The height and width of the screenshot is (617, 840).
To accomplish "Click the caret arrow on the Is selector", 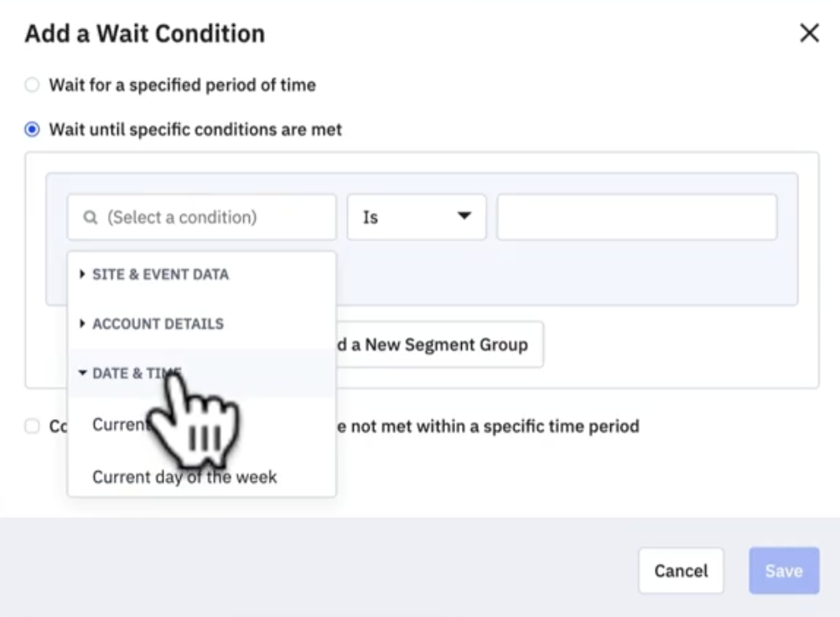I will click(464, 216).
